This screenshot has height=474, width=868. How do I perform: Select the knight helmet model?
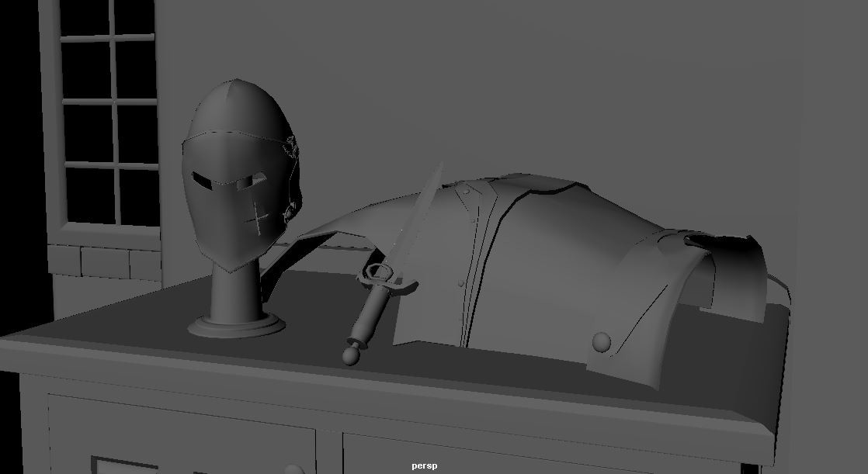point(241,175)
